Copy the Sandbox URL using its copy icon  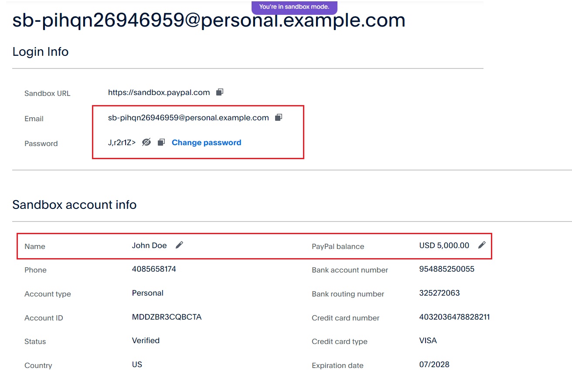point(220,92)
